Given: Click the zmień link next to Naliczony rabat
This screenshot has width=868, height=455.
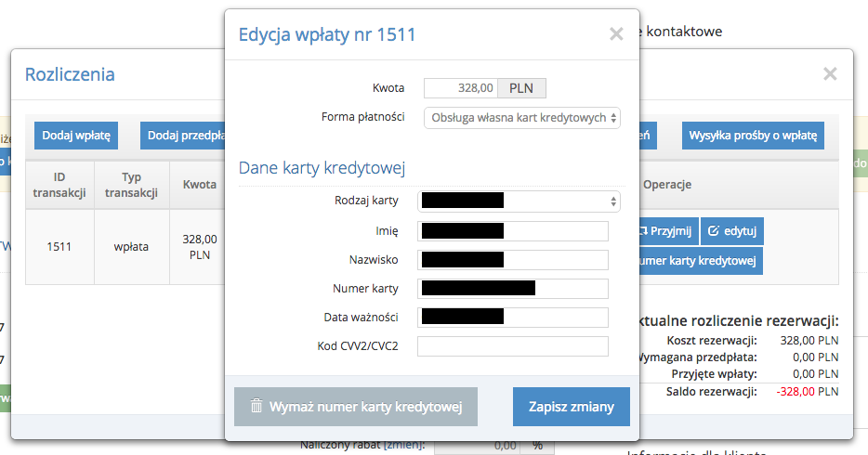Looking at the screenshot, I should coord(404,445).
